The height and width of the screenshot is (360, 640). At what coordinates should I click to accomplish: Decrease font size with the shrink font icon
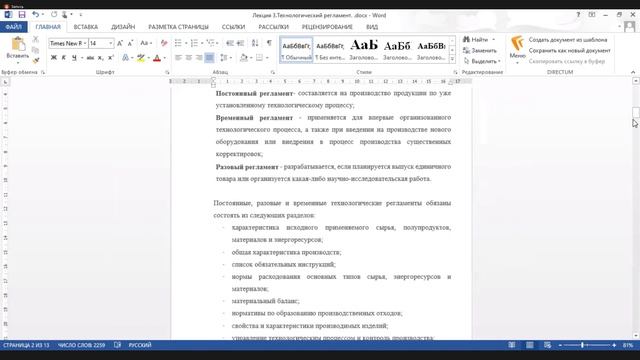tap(130, 43)
